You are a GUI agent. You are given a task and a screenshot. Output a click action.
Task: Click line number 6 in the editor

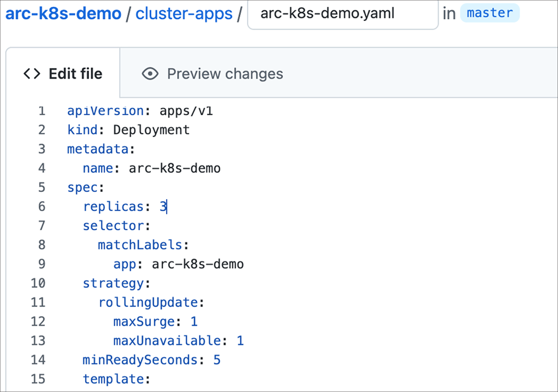pyautogui.click(x=42, y=206)
